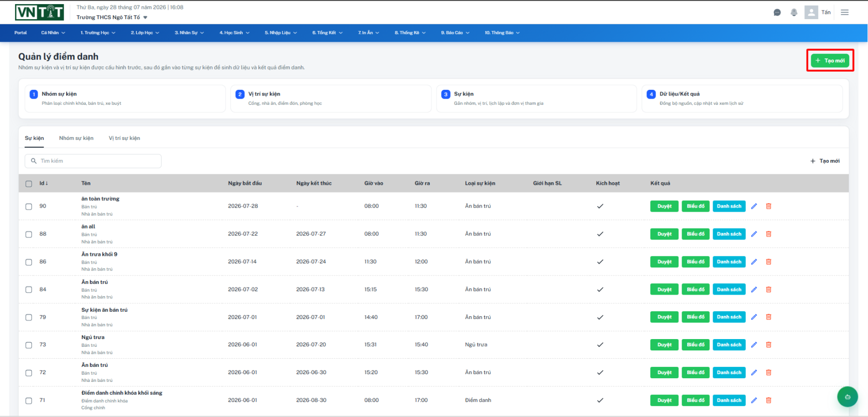Edit event 88 with the pencil icon
The image size is (868, 417).
pos(754,234)
